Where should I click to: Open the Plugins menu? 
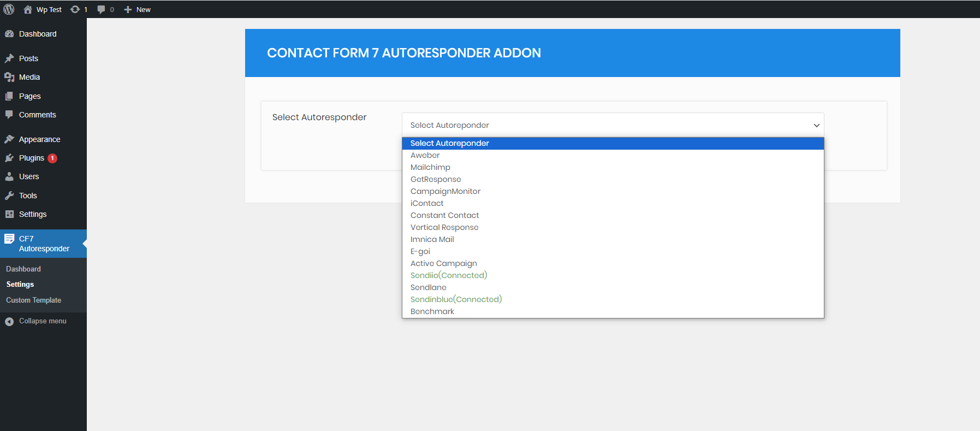43,158
